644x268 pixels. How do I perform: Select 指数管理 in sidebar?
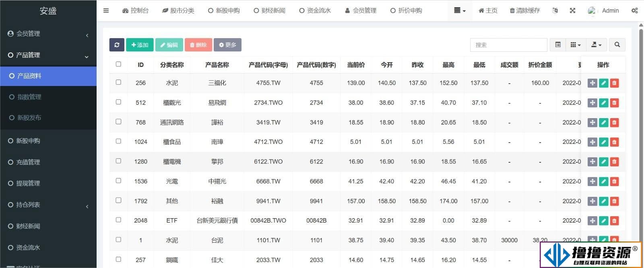coord(48,97)
